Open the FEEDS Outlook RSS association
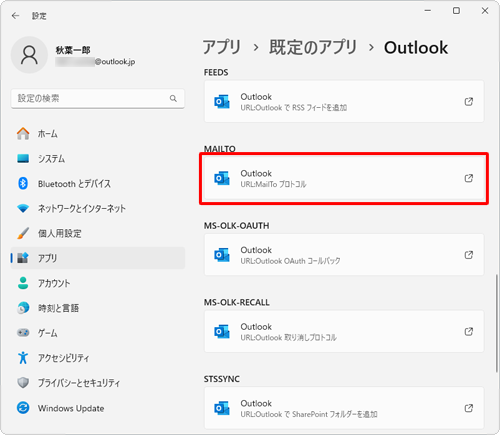The height and width of the screenshot is (435, 500). click(344, 101)
